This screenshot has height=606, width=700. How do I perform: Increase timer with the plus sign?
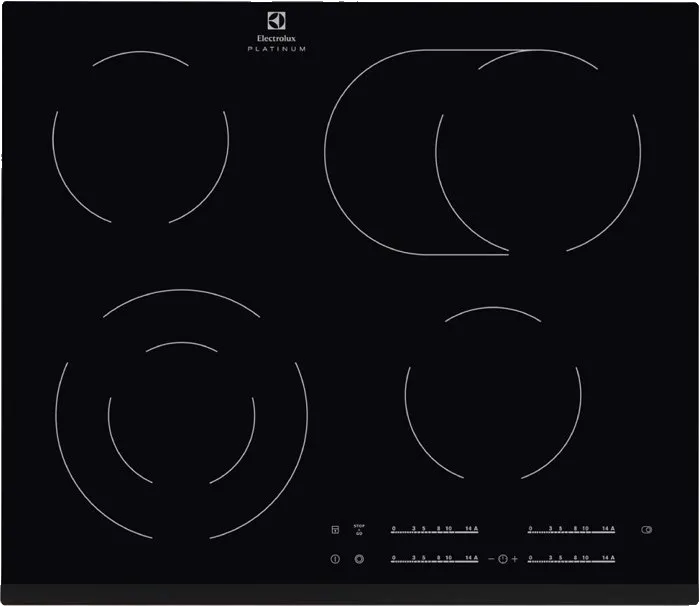(x=516, y=559)
